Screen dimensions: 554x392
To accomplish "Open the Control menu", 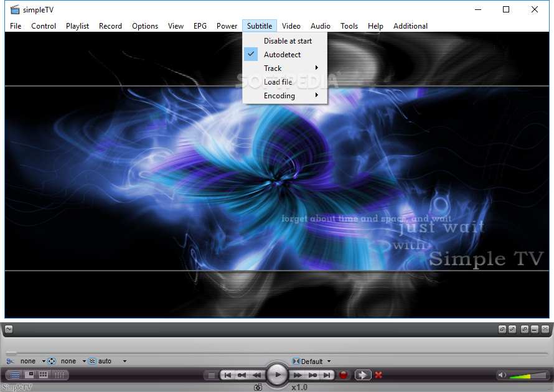I will click(x=44, y=26).
